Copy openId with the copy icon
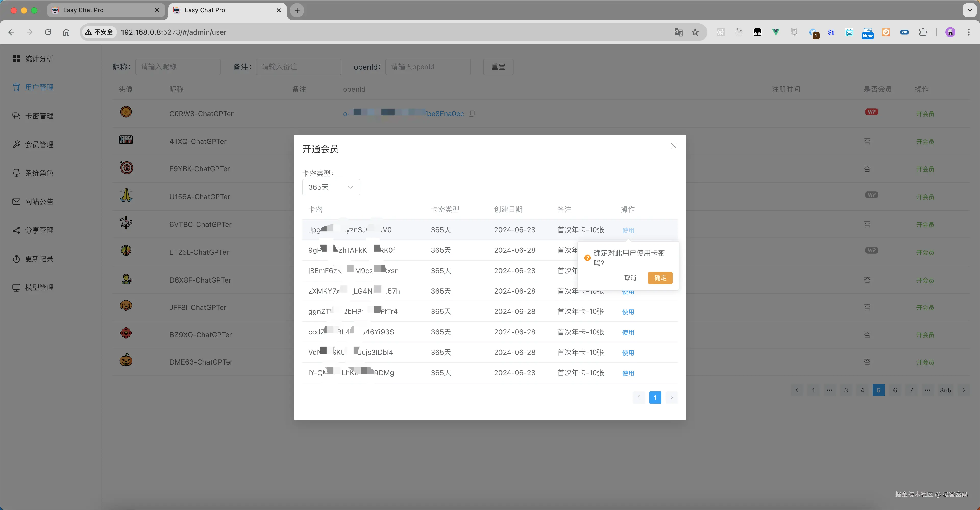980x510 pixels. 472,113
